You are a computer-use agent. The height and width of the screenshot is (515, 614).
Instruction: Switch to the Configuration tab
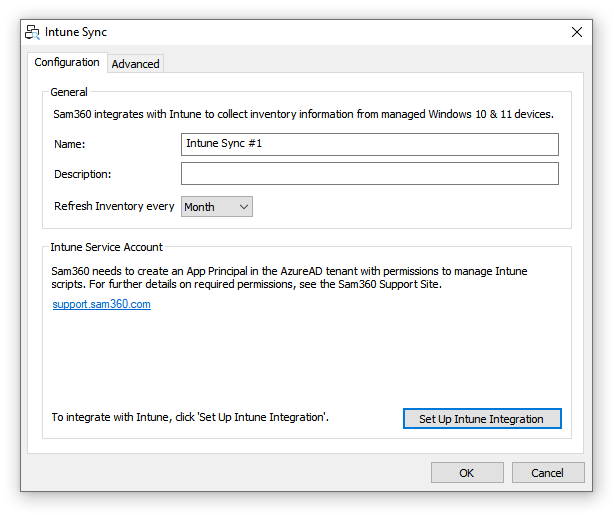click(x=67, y=62)
